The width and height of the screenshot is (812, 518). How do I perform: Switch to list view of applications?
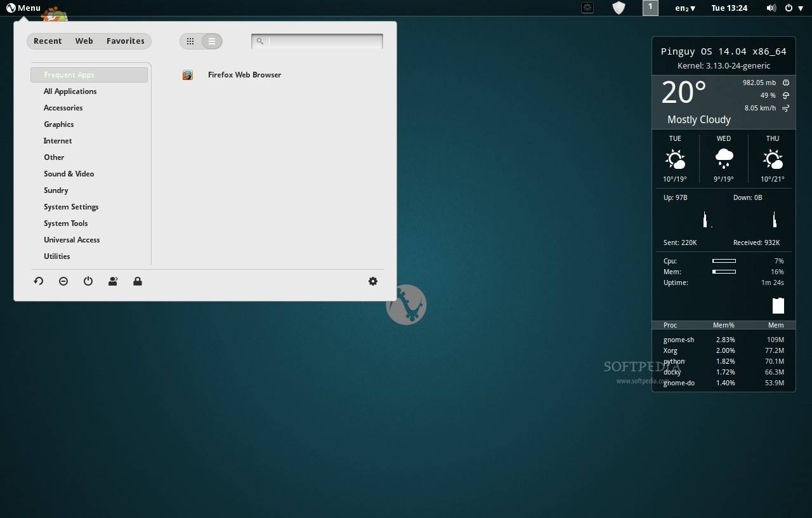click(x=212, y=41)
